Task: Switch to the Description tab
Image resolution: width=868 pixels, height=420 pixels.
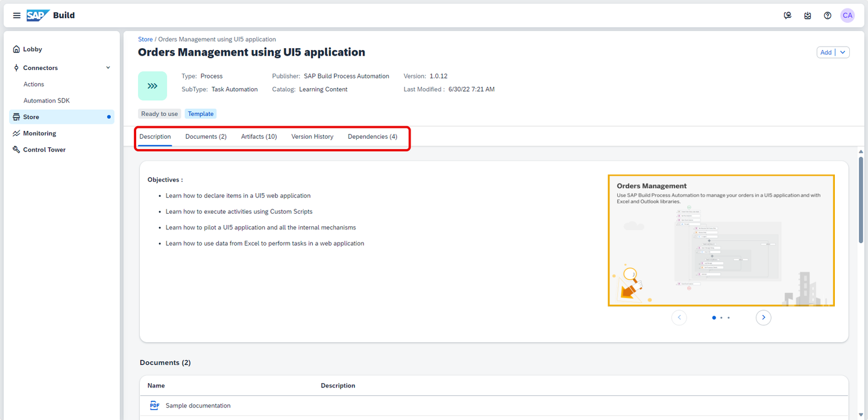Action: pos(155,136)
